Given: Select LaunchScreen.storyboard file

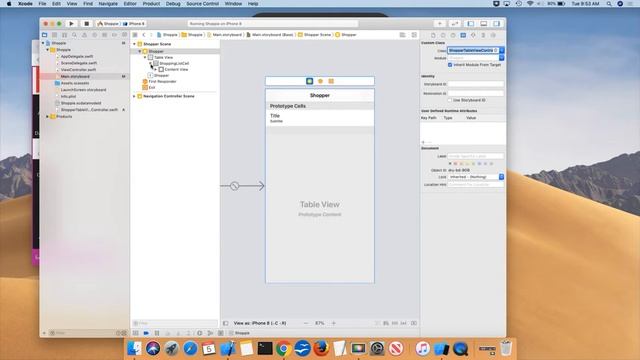Looking at the screenshot, I should tap(83, 90).
